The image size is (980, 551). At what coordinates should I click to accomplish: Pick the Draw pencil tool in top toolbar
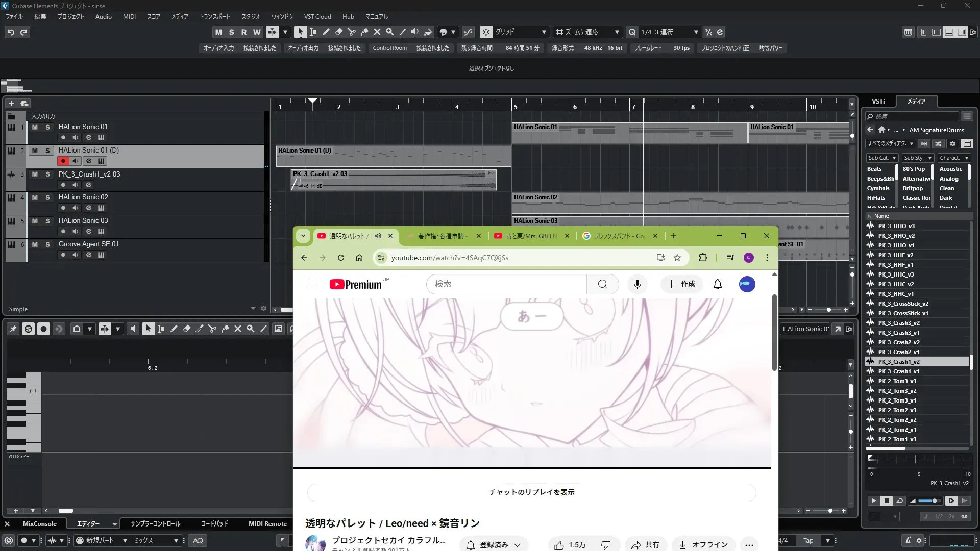coord(326,32)
